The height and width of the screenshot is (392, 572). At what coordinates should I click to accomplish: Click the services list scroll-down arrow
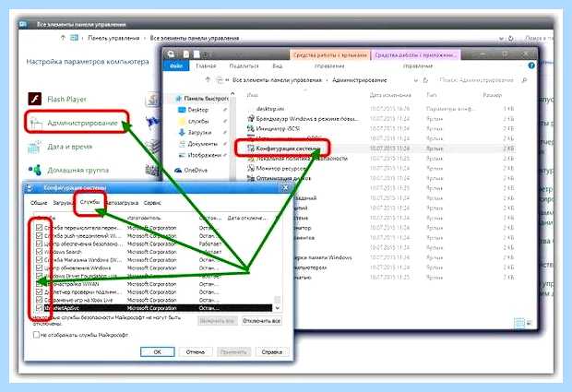278,308
